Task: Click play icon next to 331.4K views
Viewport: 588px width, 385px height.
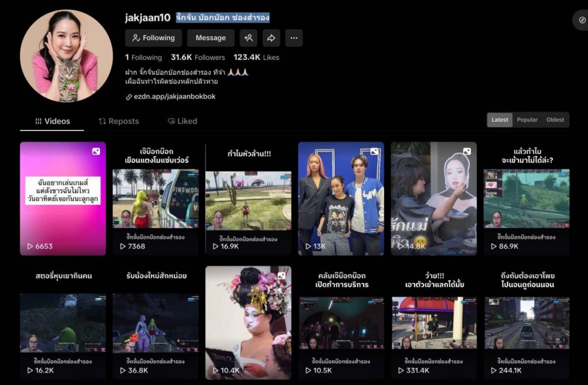Action: click(x=401, y=371)
